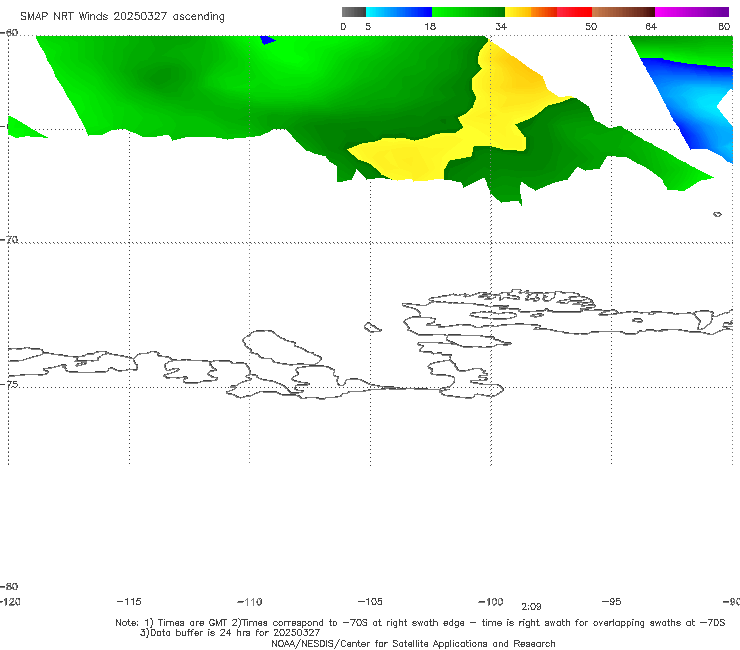Click the latitude label '-70'
Image resolution: width=740 pixels, height=650 pixels.
(x=9, y=240)
